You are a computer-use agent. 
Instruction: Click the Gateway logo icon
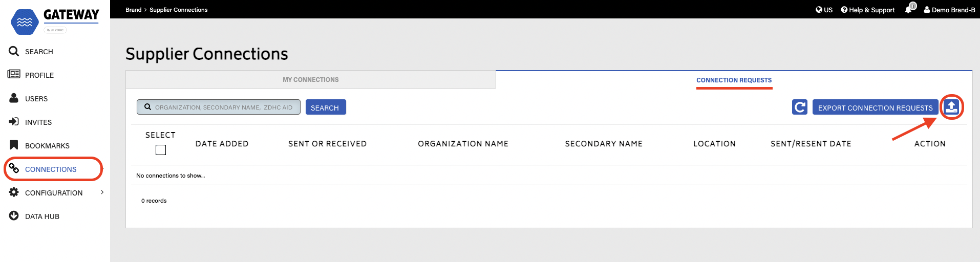tap(25, 21)
